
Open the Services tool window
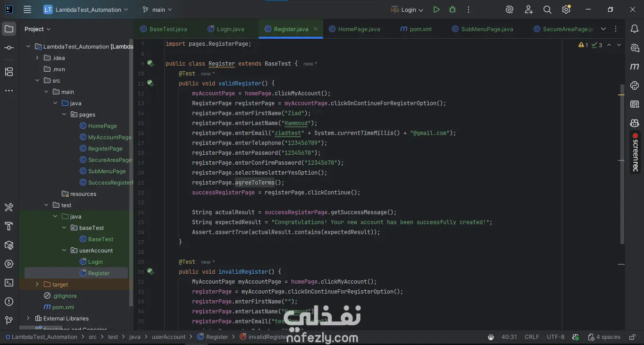click(x=9, y=264)
